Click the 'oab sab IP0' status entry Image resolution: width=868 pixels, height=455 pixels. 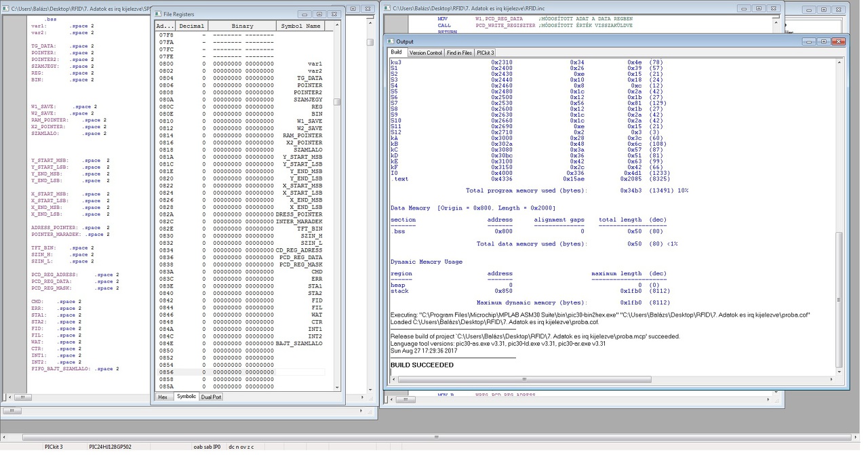207,447
